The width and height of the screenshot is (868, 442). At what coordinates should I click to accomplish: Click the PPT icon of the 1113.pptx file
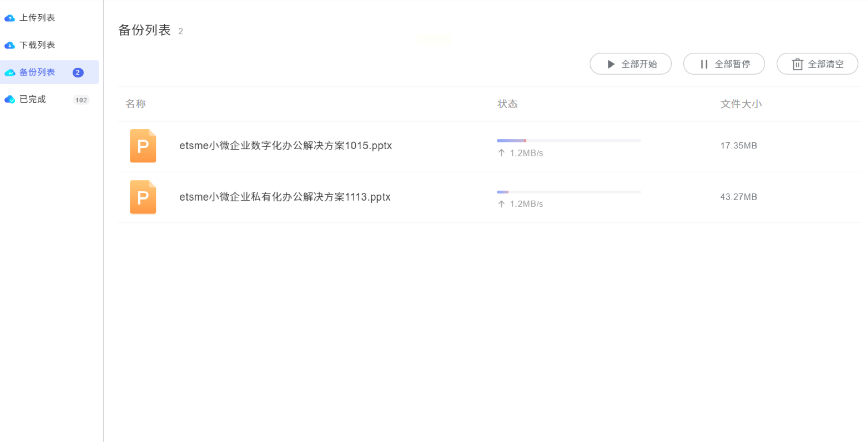tap(143, 197)
